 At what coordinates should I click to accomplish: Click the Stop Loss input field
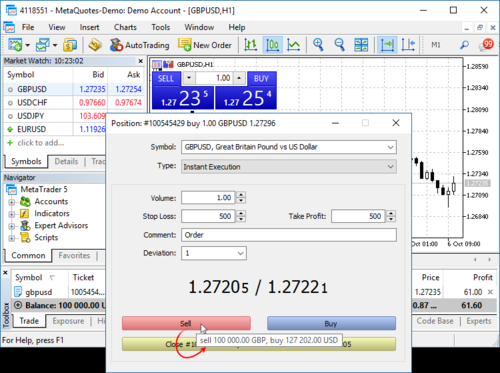coord(208,216)
